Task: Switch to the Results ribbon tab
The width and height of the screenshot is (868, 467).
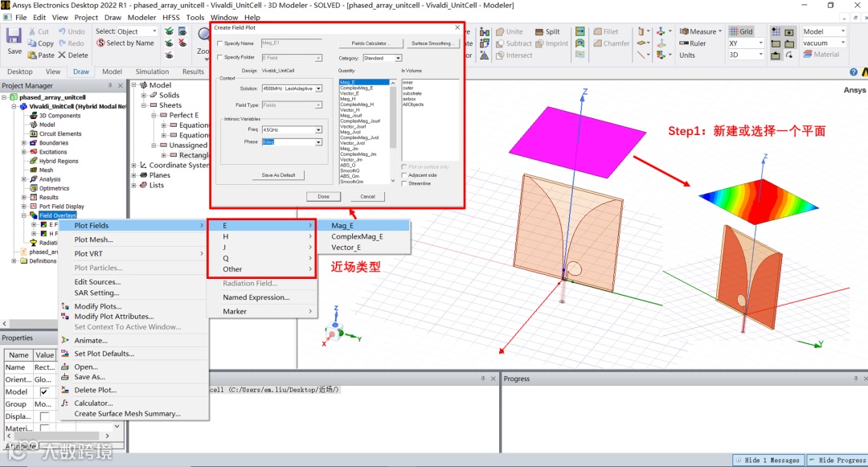Action: click(x=193, y=72)
